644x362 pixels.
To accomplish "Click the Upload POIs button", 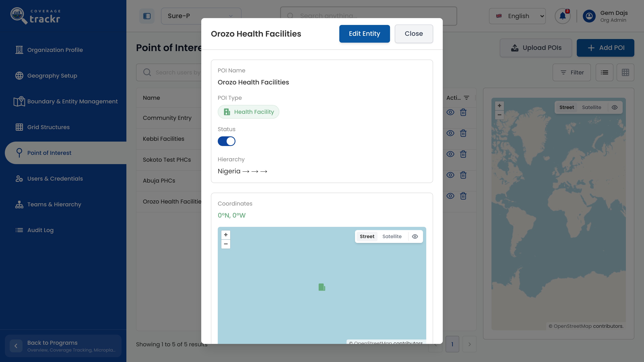I will (x=536, y=48).
